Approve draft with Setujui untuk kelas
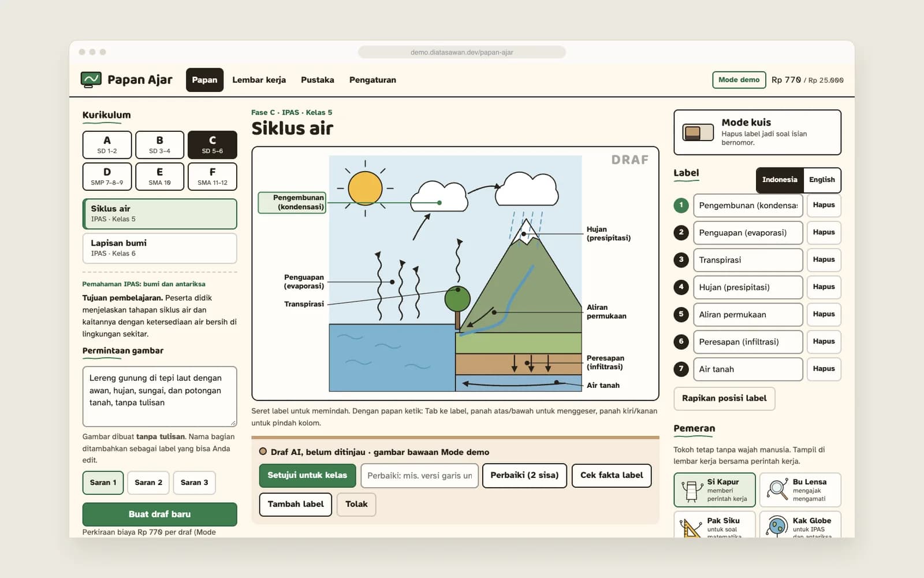The height and width of the screenshot is (578, 924). click(x=307, y=475)
